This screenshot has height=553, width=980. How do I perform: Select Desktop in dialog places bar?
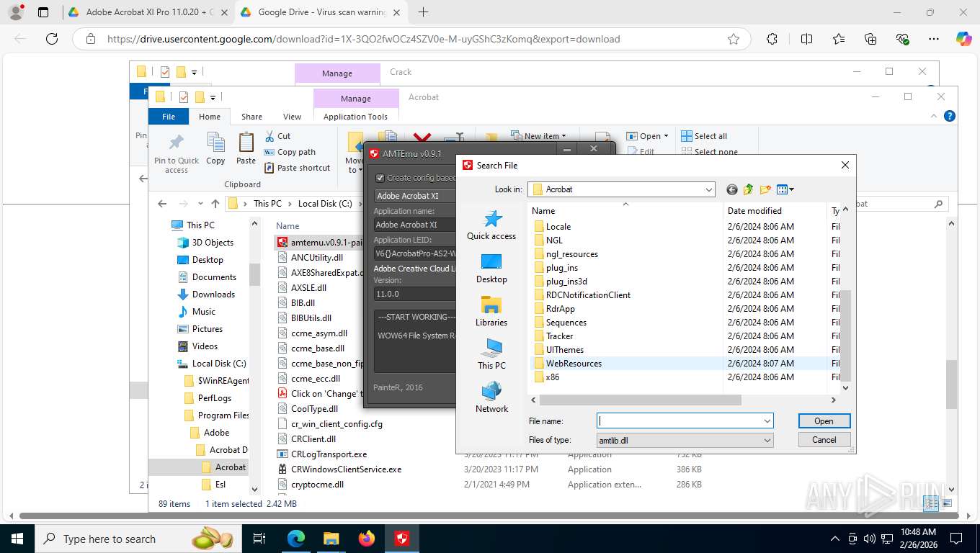pos(491,269)
